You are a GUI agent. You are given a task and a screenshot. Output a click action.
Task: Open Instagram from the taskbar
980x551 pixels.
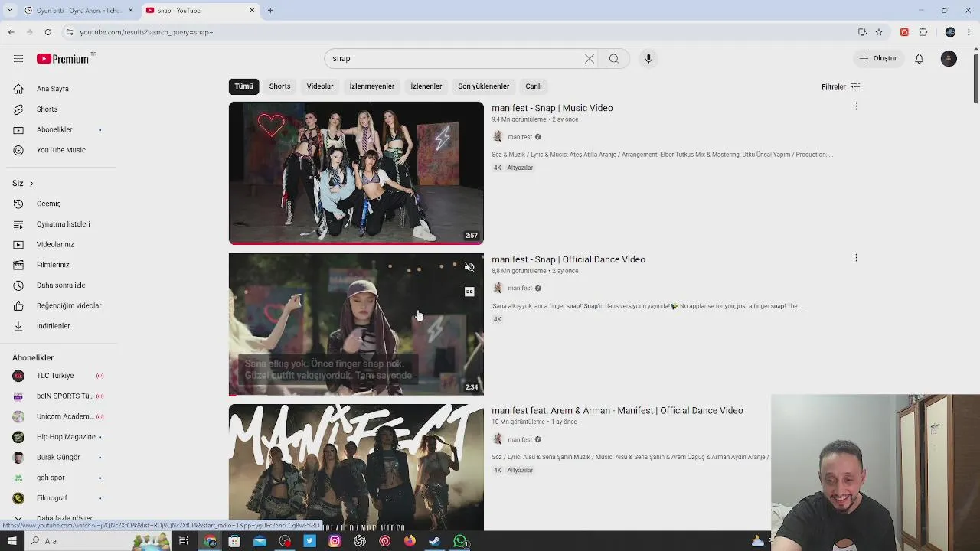coord(335,541)
